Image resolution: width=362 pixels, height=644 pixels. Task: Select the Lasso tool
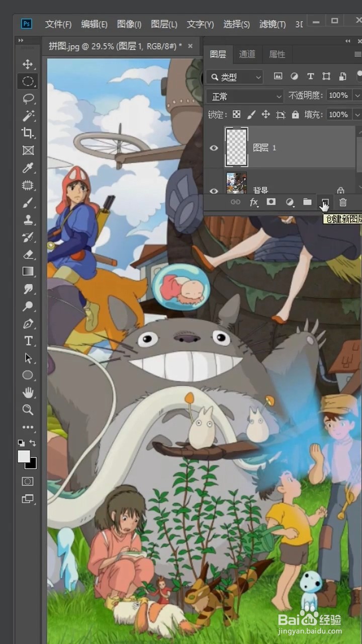point(28,98)
